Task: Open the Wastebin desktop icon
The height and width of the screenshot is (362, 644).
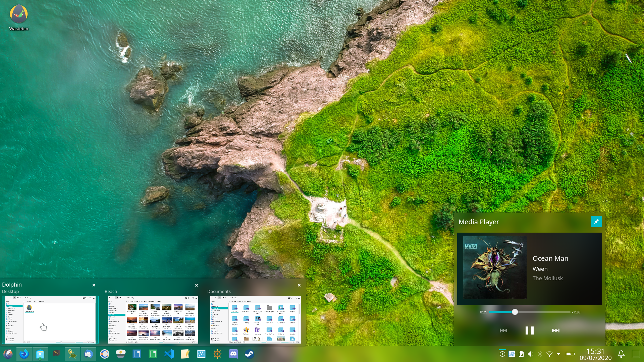Action: click(x=19, y=18)
